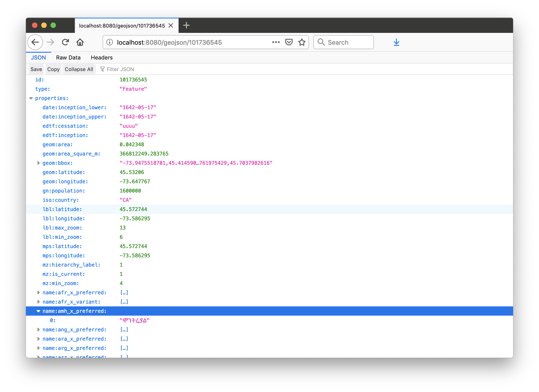The height and width of the screenshot is (392, 539).
Task: Click the Save button
Action: (x=36, y=69)
